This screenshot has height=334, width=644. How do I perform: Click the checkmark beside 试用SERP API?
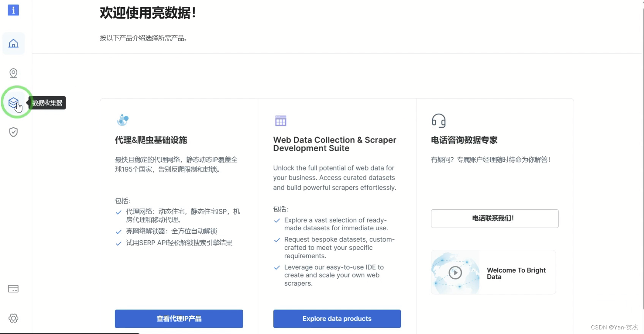[119, 244]
